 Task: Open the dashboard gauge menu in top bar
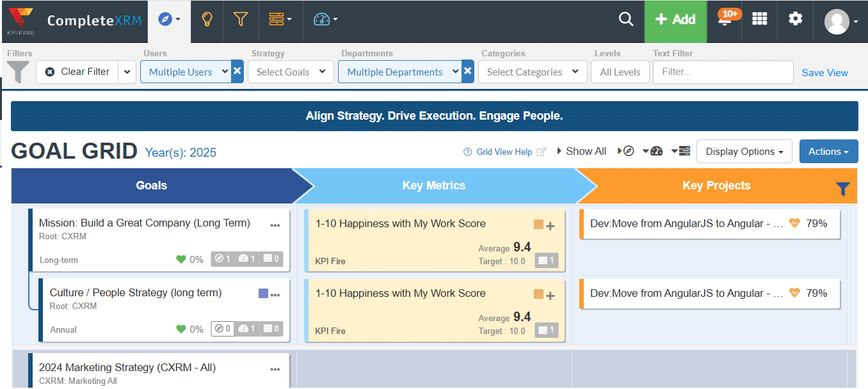coord(325,20)
